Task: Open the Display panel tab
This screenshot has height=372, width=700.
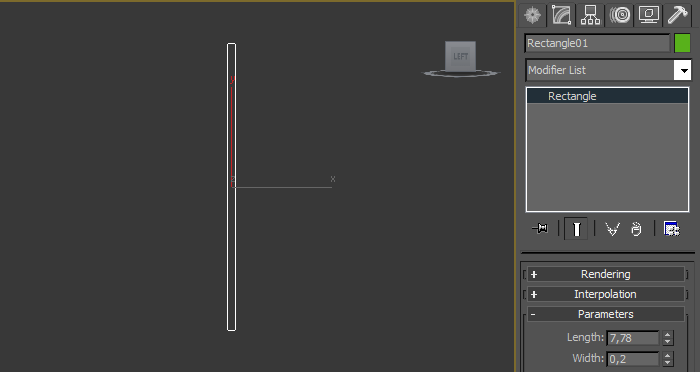Action: point(649,15)
